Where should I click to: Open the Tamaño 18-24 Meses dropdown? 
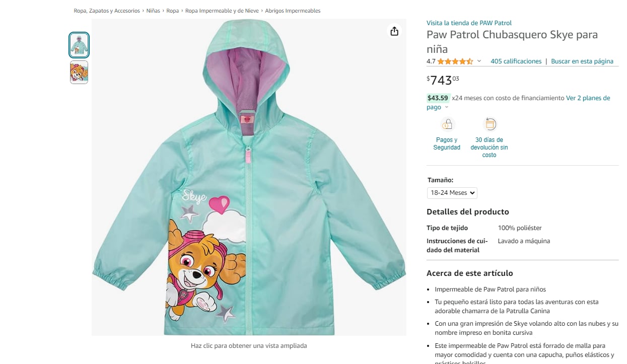click(x=452, y=193)
